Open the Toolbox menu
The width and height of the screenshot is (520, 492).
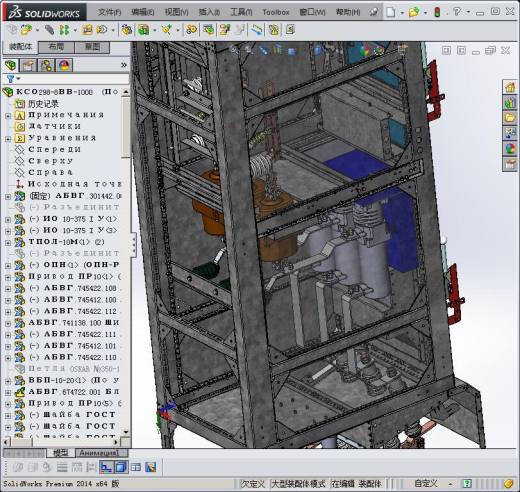(276, 12)
